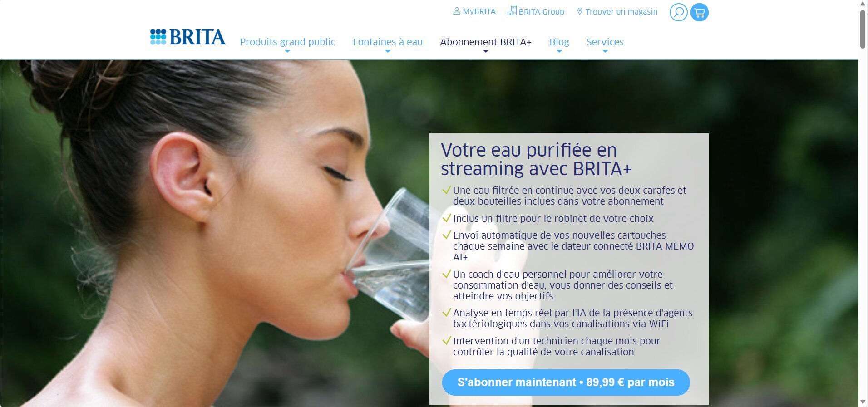868x407 pixels.
Task: Select Produits grand public menu
Action: point(287,42)
